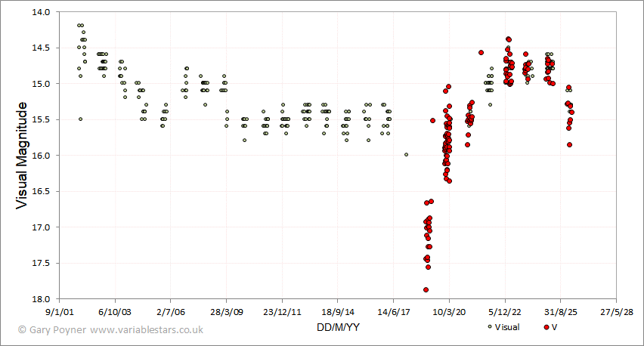
Task: Select the 'V' legend label
Action: point(555,327)
